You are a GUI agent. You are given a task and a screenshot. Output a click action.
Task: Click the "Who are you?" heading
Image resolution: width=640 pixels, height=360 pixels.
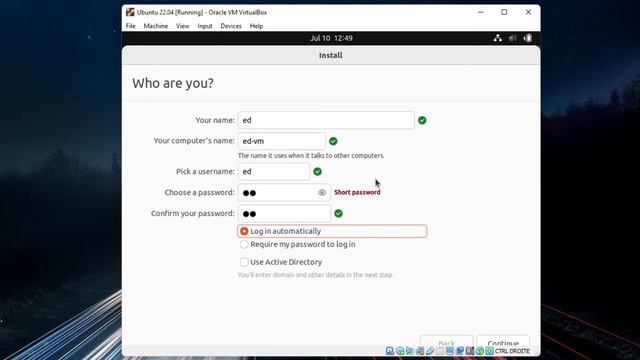[173, 83]
